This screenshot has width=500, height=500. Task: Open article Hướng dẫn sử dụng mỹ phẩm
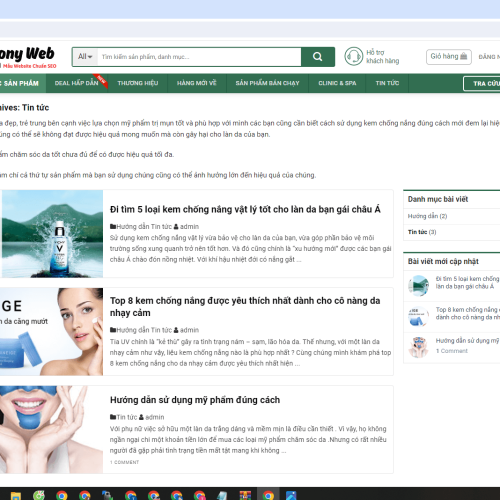tap(195, 400)
